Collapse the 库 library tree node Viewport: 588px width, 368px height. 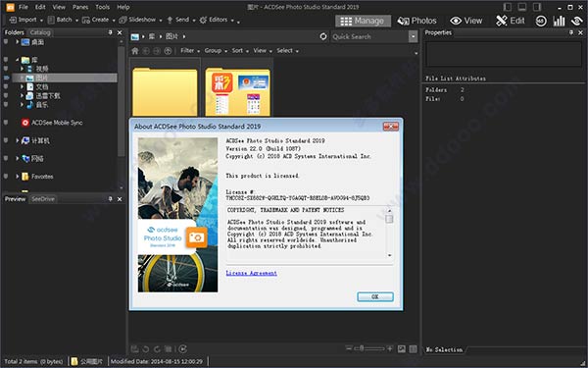(18, 60)
